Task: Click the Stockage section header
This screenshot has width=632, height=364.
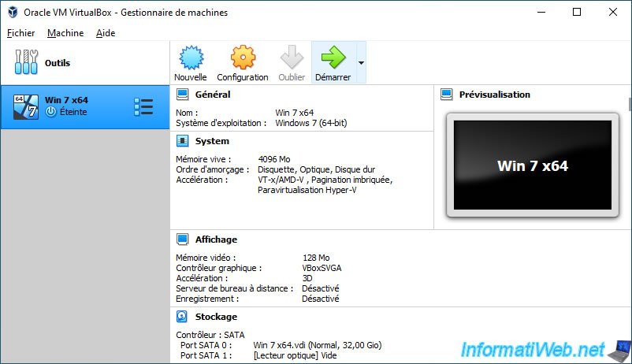Action: coord(216,317)
